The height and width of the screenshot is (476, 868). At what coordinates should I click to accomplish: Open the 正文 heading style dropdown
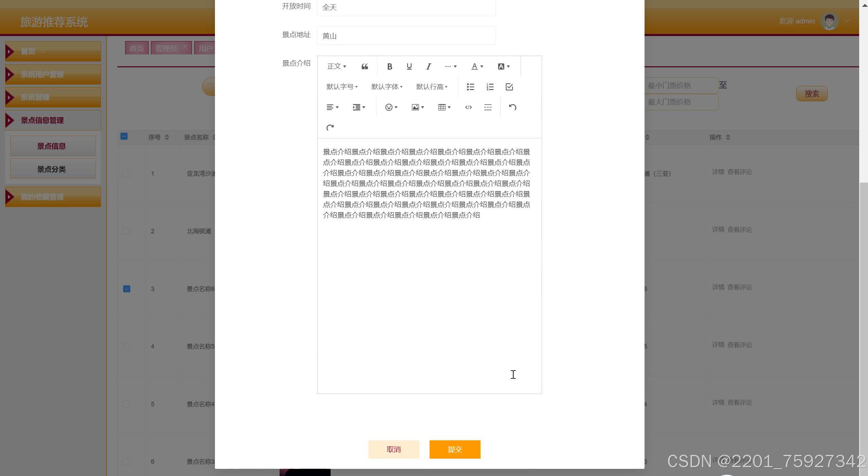coord(337,67)
